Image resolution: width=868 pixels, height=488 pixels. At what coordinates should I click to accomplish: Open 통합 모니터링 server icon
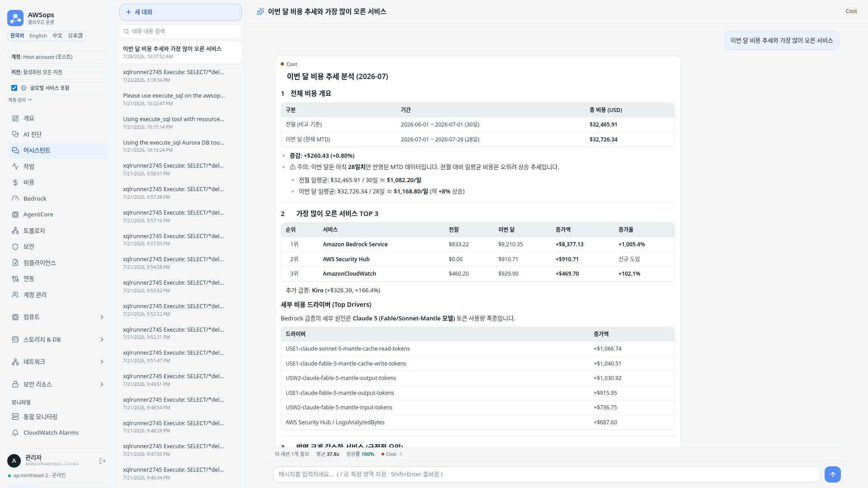pyautogui.click(x=15, y=417)
